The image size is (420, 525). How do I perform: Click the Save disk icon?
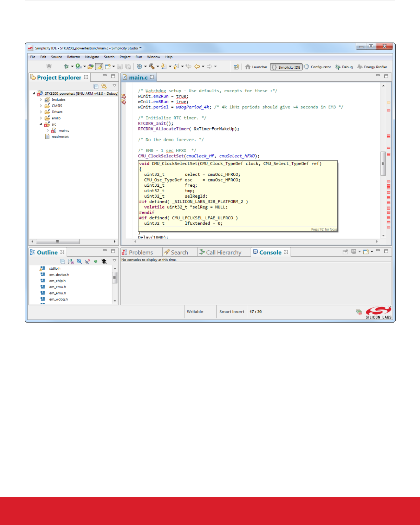click(x=120, y=67)
